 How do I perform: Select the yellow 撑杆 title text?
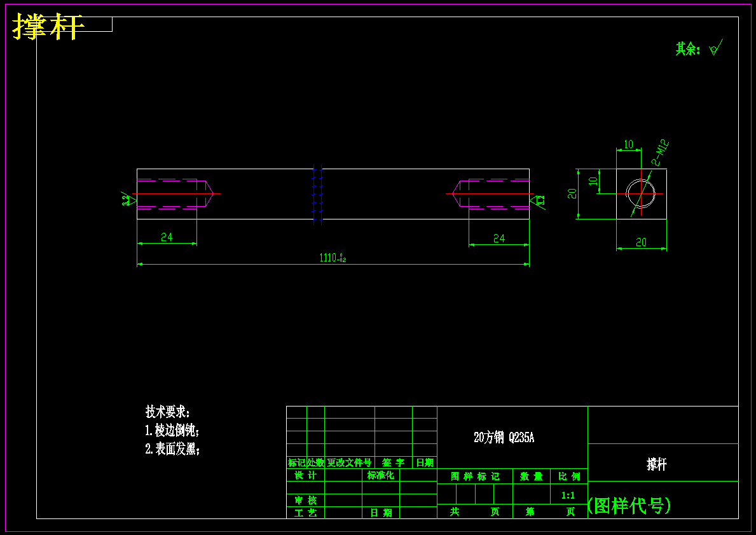click(x=48, y=27)
